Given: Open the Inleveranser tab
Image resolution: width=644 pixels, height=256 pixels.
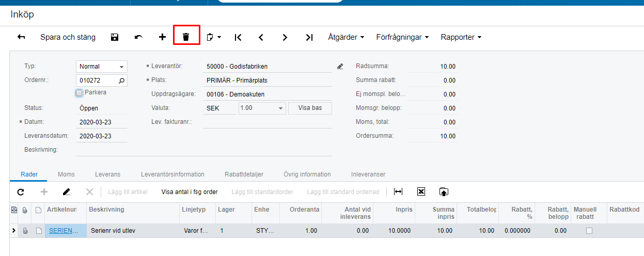Looking at the screenshot, I should tap(368, 174).
